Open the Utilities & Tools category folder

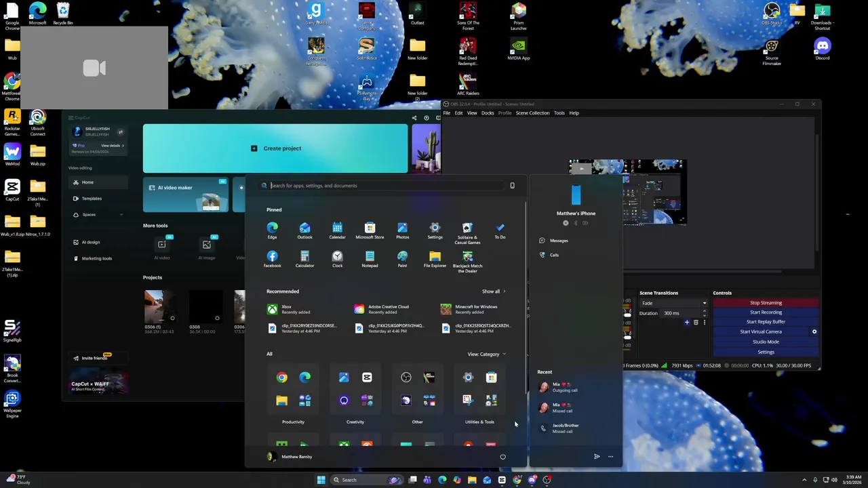pyautogui.click(x=479, y=390)
